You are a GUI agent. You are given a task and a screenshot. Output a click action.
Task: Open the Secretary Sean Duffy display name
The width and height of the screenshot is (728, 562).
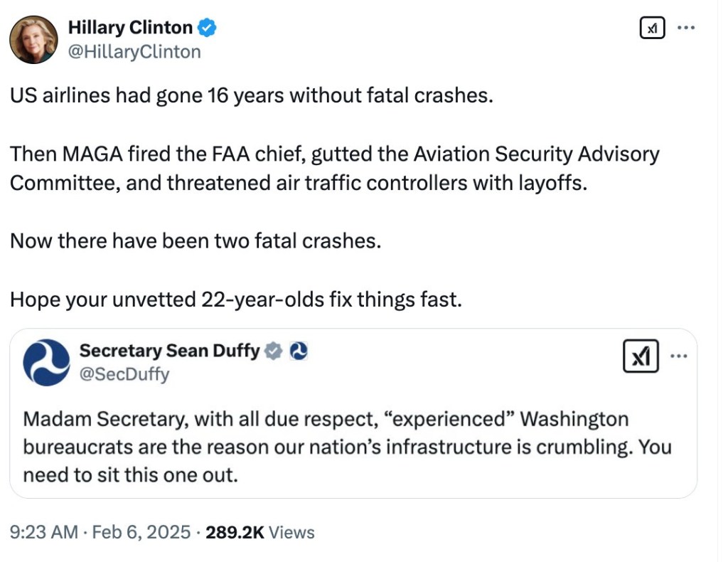point(169,351)
